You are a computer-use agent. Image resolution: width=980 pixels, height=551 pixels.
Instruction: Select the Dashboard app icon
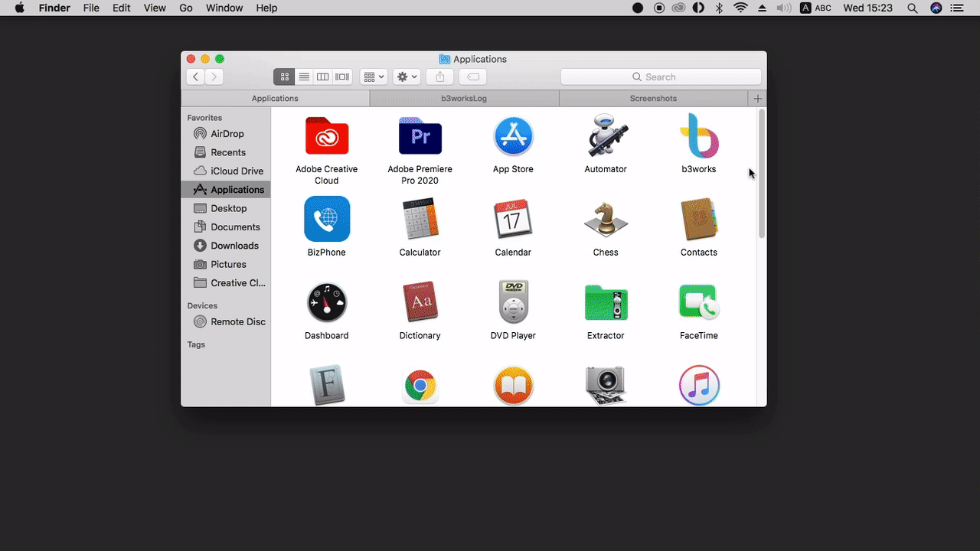(327, 302)
